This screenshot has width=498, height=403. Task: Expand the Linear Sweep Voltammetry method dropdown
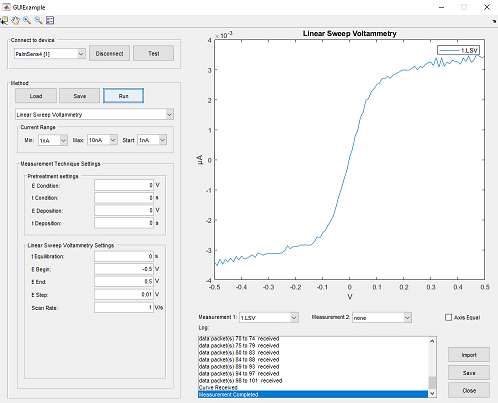point(94,114)
